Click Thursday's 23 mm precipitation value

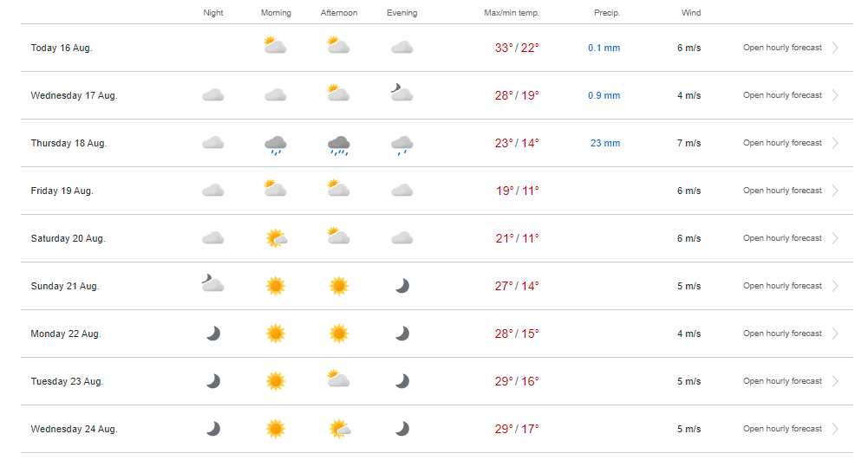click(x=605, y=143)
